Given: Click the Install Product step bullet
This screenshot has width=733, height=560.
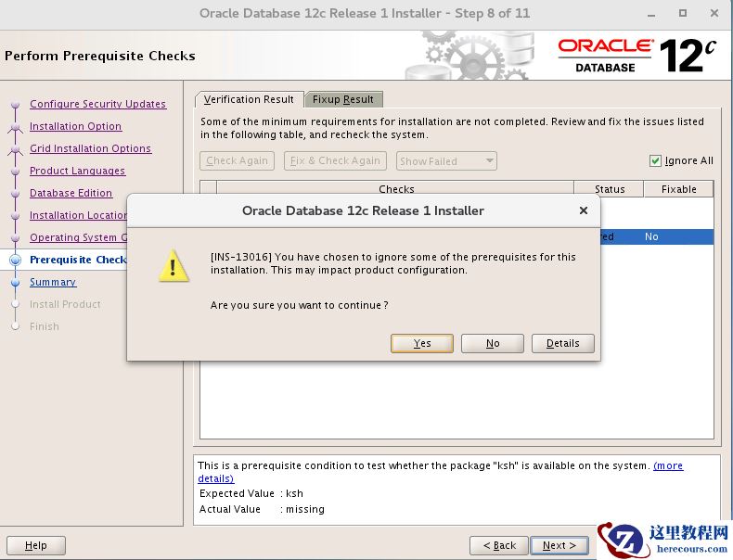Looking at the screenshot, I should click(16, 304).
